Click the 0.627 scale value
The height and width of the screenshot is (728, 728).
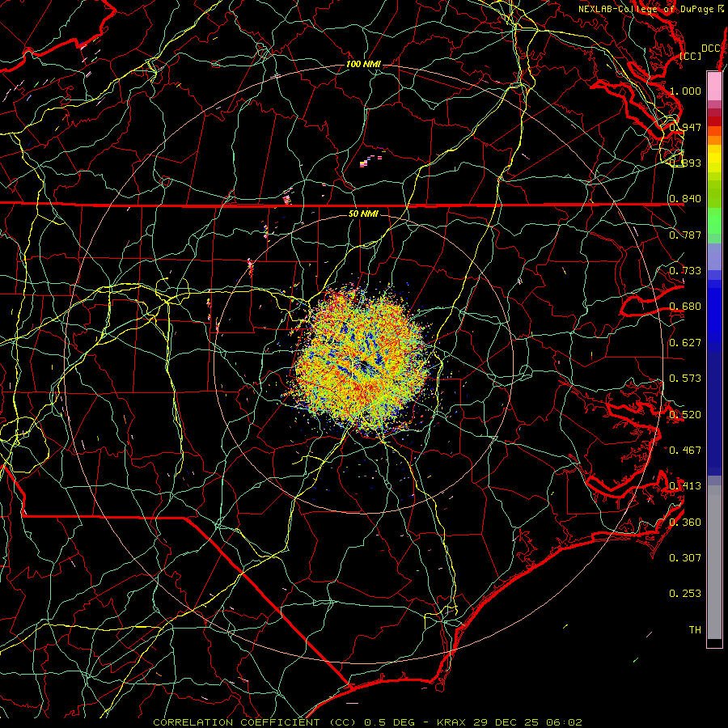(x=685, y=342)
